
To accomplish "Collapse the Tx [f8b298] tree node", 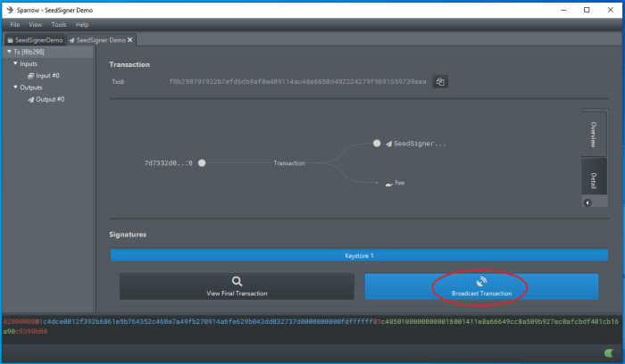I will (9, 52).
